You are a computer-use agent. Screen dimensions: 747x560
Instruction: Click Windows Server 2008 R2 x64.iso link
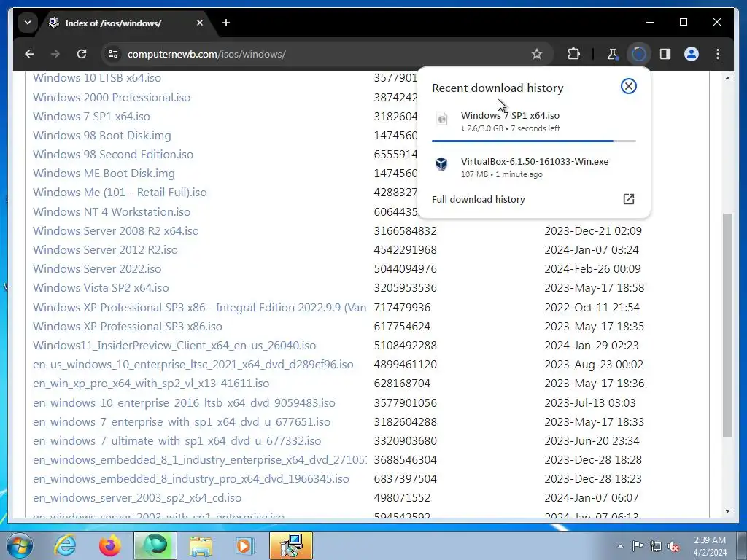(116, 231)
